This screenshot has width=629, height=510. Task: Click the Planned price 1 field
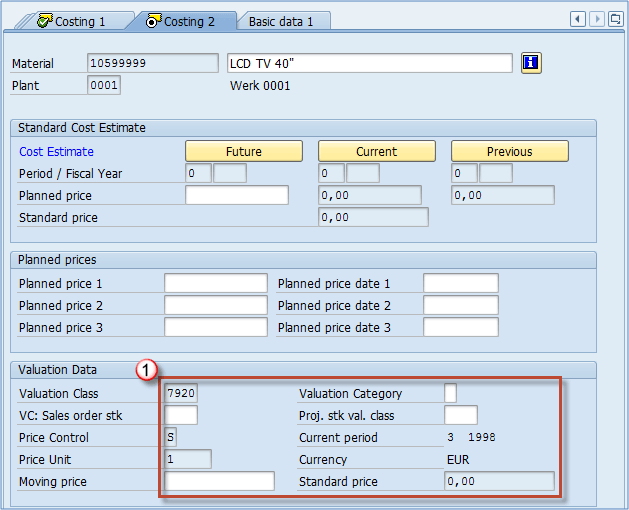click(x=216, y=283)
